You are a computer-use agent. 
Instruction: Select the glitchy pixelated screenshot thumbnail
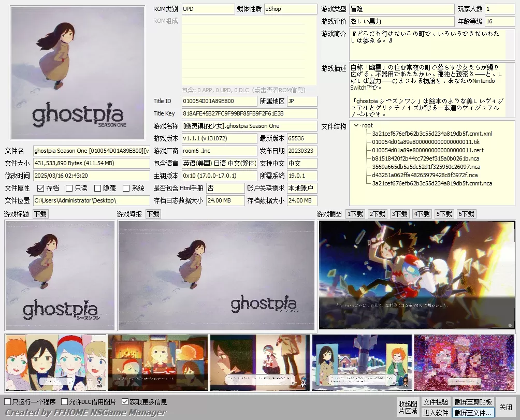click(464, 363)
